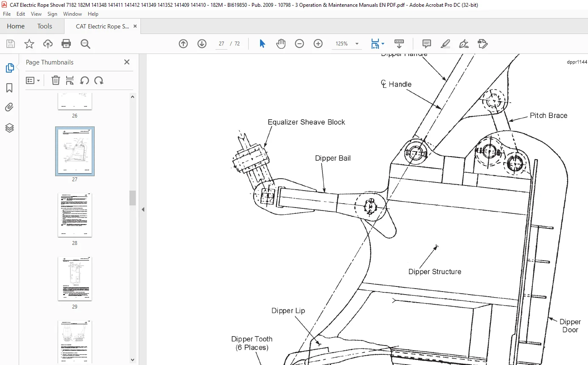Open the Sign document pen tool
This screenshot has height=365, width=588.
pyautogui.click(x=464, y=44)
